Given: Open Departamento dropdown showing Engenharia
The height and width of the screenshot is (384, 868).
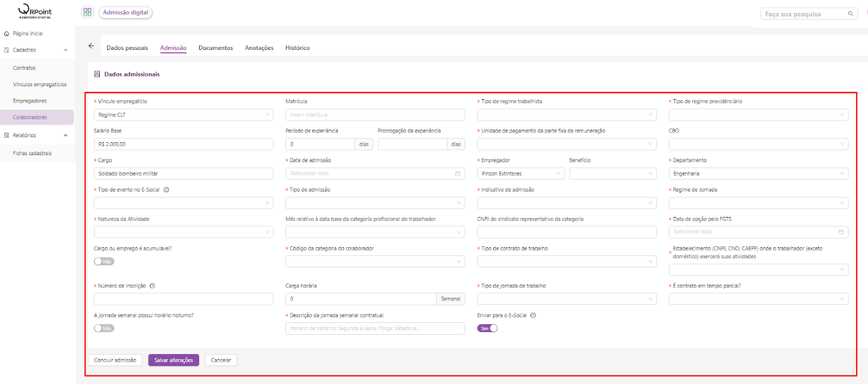Looking at the screenshot, I should tap(758, 174).
